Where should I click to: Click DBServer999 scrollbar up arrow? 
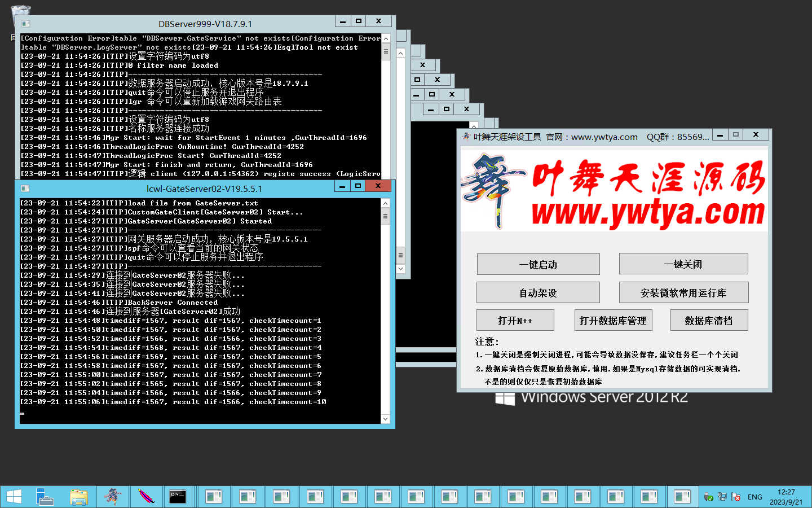386,38
